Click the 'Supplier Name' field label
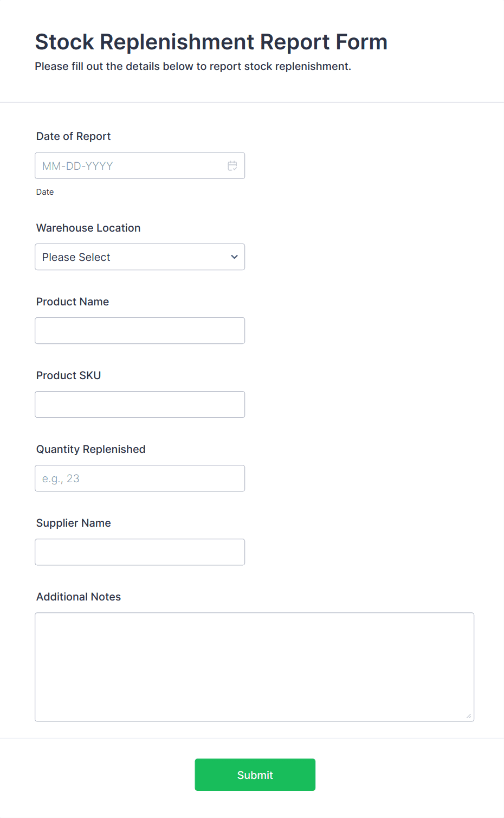 [73, 523]
